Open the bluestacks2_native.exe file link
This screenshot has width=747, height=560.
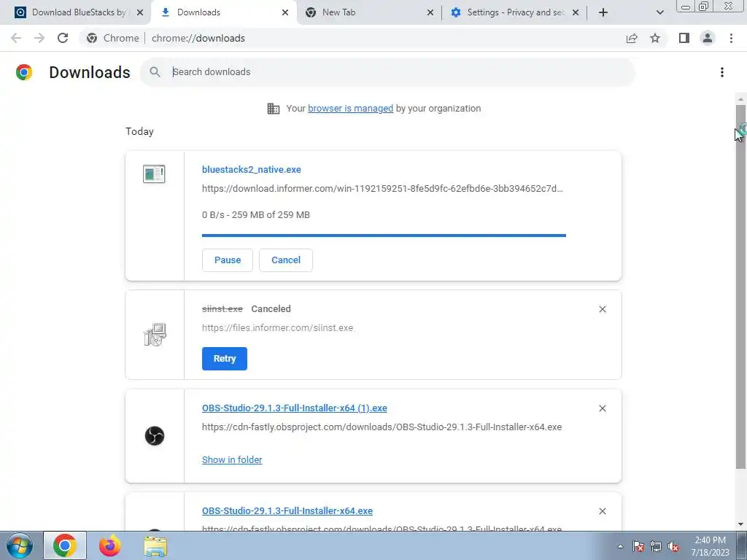pyautogui.click(x=252, y=169)
